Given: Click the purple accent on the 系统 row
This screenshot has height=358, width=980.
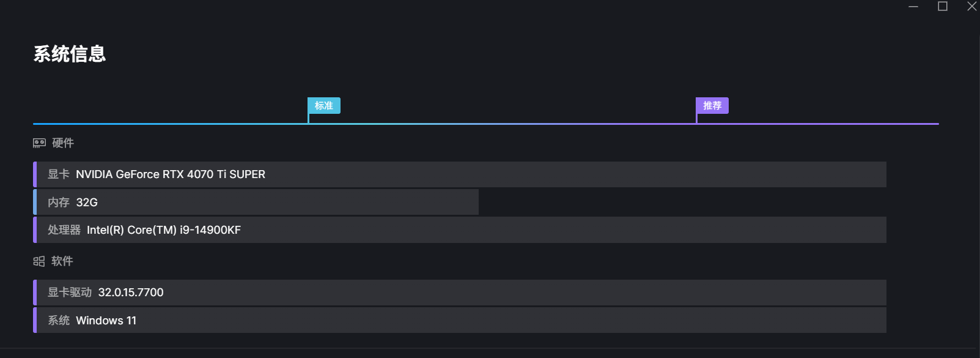Looking at the screenshot, I should pos(35,320).
